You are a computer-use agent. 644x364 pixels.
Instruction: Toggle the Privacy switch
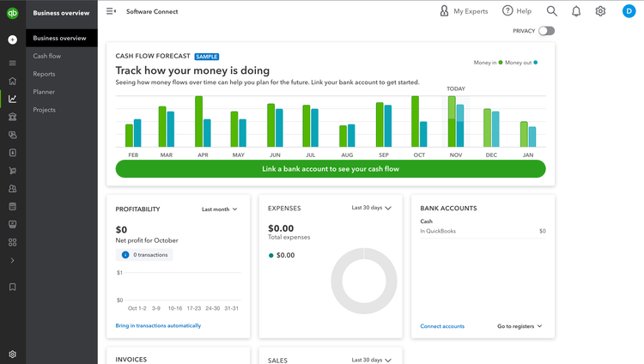pos(546,31)
